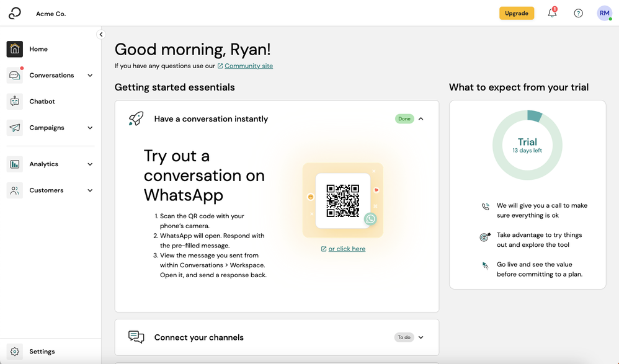Click the app logo beside Acme Co.

tap(15, 13)
